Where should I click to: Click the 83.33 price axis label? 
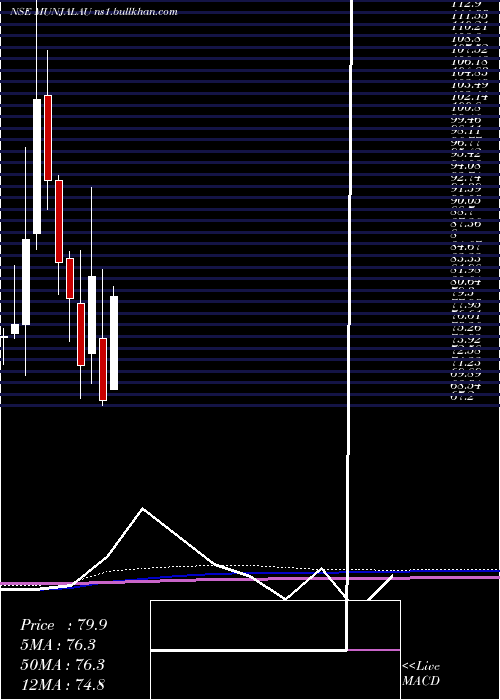[466, 258]
